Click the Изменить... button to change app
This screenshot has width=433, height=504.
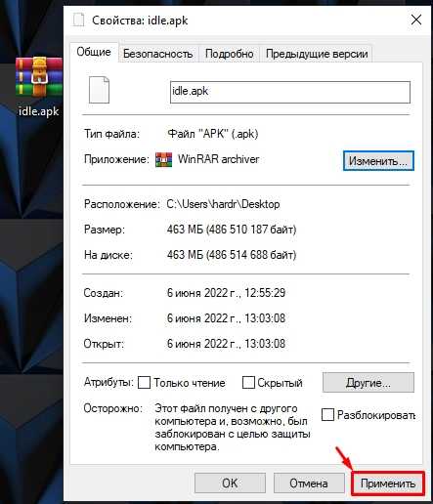378,161
